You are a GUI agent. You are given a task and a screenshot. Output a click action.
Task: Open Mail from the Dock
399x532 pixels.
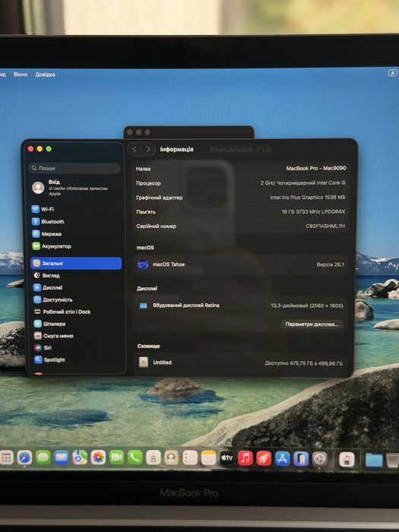tap(62, 458)
